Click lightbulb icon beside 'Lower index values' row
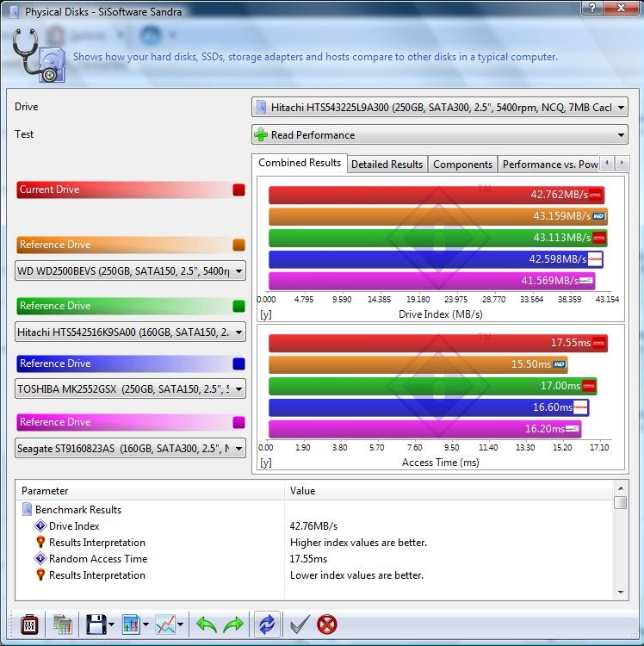 coord(40,575)
